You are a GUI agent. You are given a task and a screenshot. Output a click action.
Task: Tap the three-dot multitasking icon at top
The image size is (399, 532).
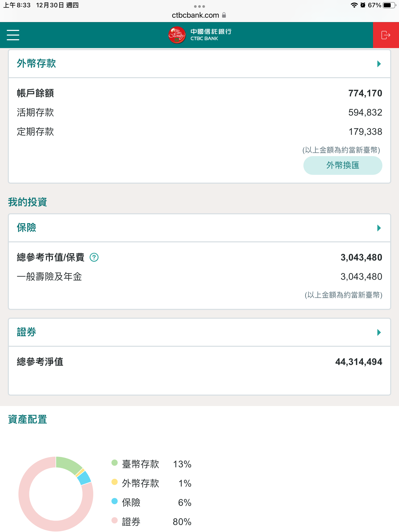click(199, 6)
